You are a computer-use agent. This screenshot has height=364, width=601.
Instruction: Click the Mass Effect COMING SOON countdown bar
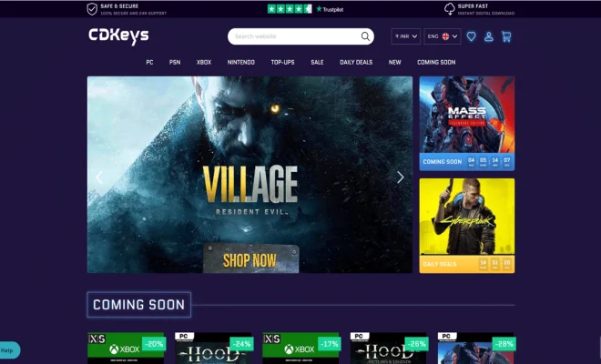point(467,162)
